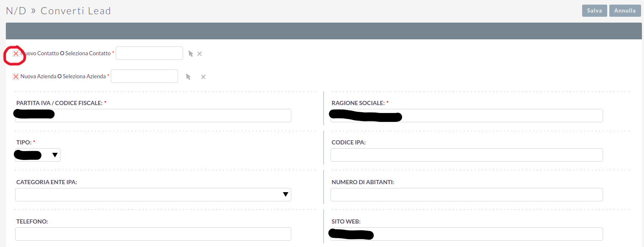Select the Telefono input field
The height and width of the screenshot is (247, 644).
[x=153, y=234]
